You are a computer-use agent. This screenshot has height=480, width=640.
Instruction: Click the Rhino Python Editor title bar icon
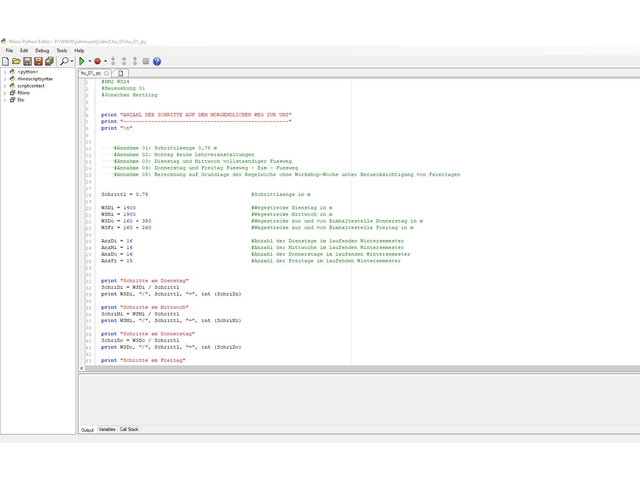click(x=4, y=41)
